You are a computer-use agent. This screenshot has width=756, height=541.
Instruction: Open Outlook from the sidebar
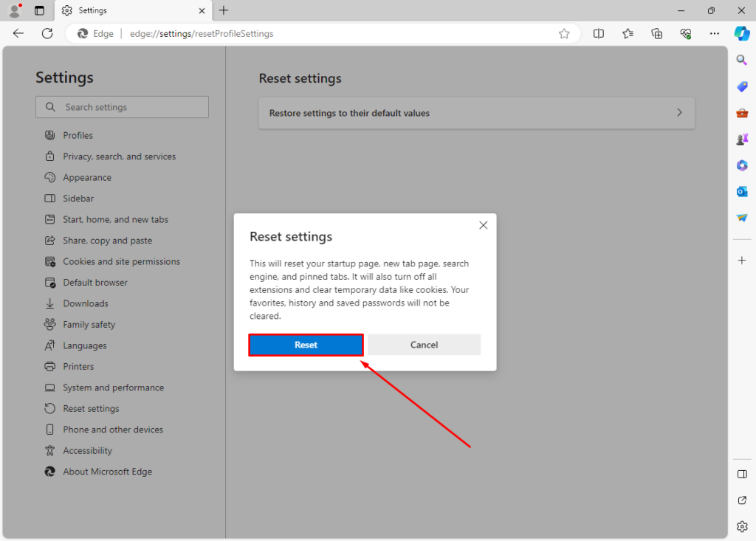click(741, 191)
